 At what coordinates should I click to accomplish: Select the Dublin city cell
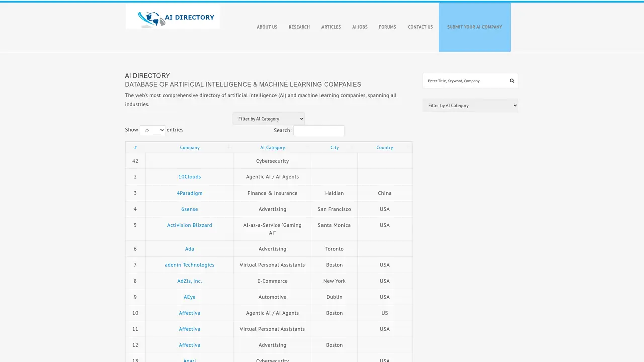(x=334, y=297)
